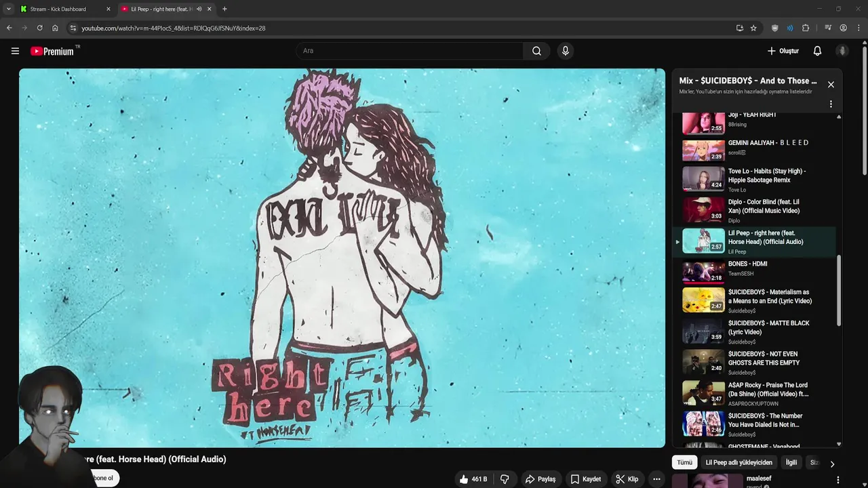The width and height of the screenshot is (868, 488).
Task: Open browser profile icon
Action: 844,28
